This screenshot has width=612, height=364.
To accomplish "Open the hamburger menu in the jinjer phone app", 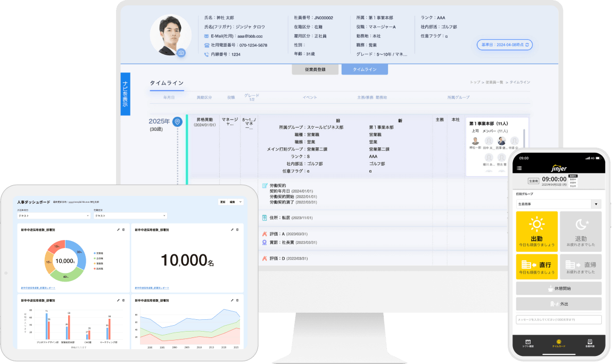I will (519, 168).
